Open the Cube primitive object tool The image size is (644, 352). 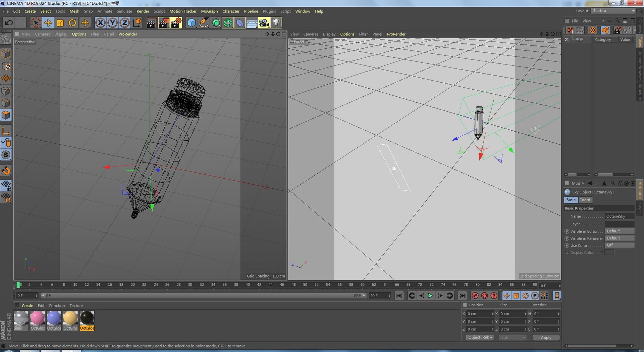(191, 23)
